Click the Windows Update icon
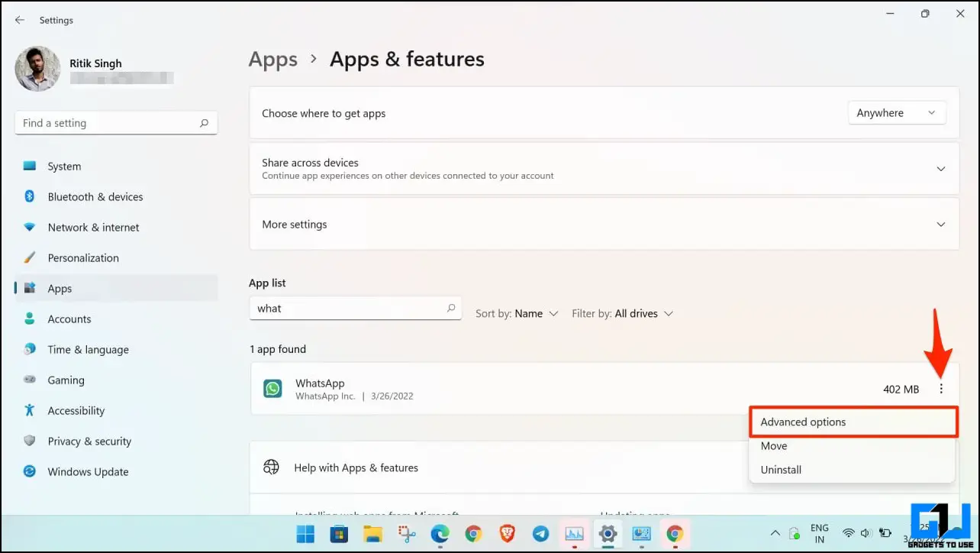Screen dimensions: 980x553 [30, 472]
